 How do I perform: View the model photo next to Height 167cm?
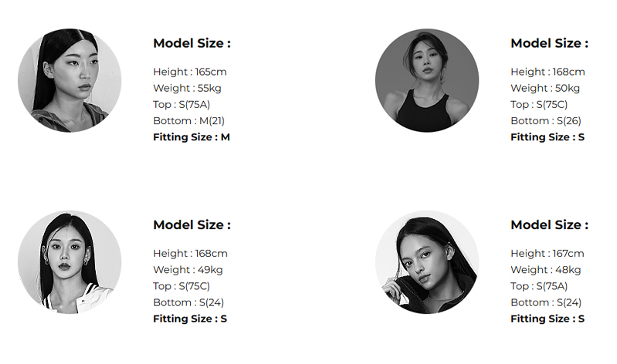pos(427,262)
